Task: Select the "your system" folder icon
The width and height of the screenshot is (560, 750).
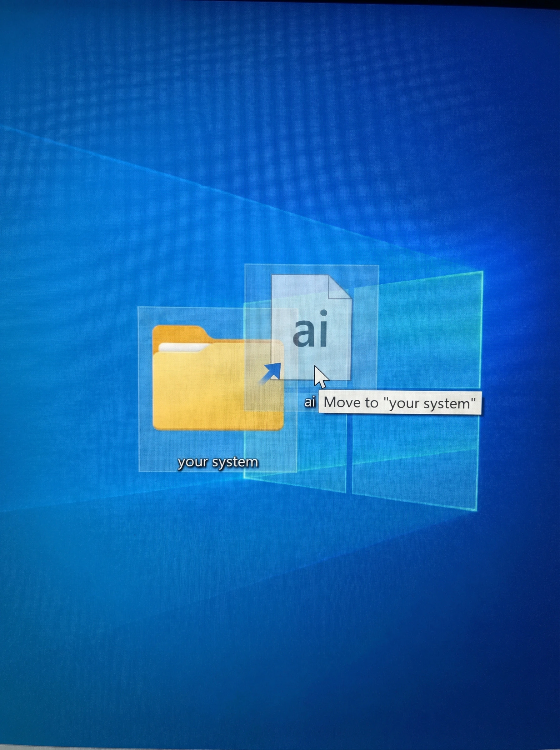Action: pyautogui.click(x=218, y=377)
